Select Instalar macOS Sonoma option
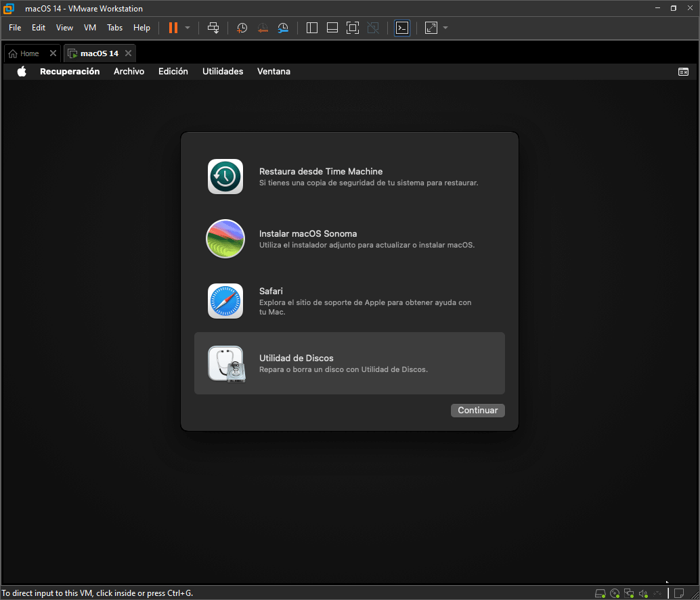The image size is (700, 600). (x=349, y=239)
